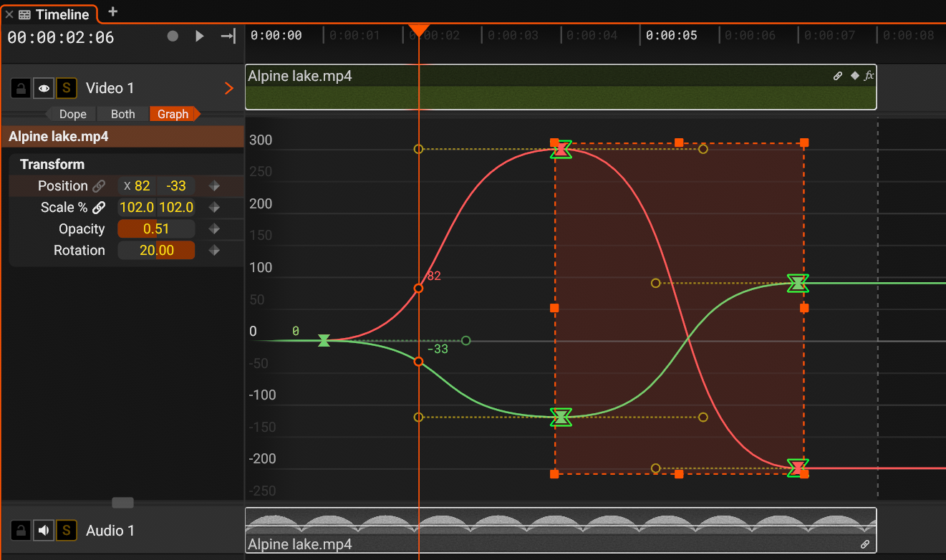Click the Alpine lake.mp4 video clip

[x=561, y=87]
